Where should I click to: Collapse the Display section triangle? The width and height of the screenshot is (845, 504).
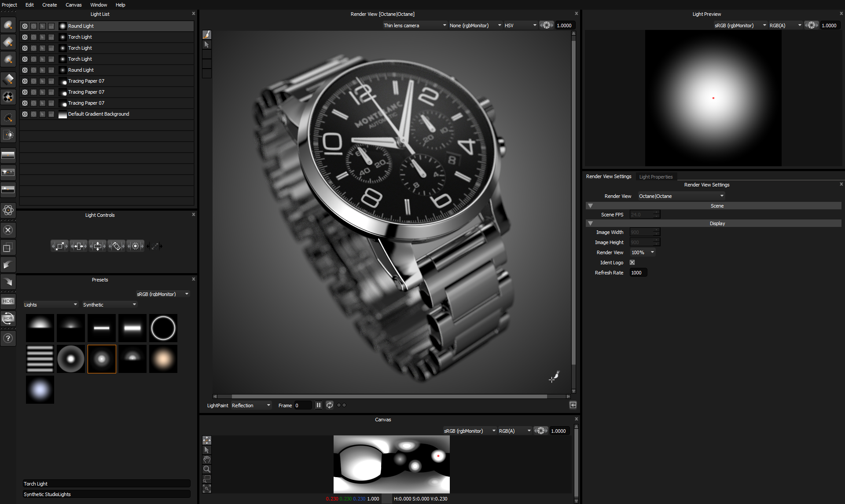click(591, 223)
